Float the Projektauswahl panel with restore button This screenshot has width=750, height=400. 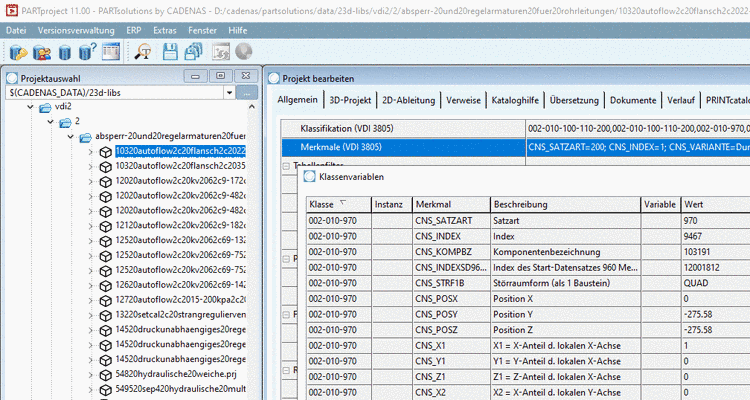coord(221,76)
